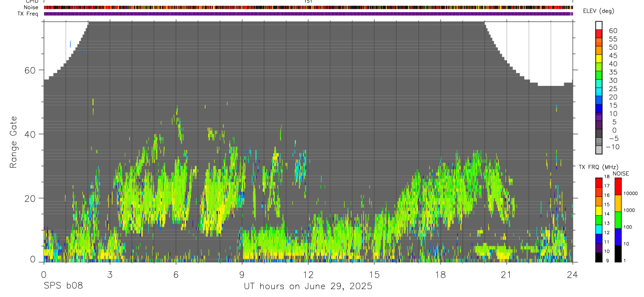Pick the red top segment of TX FRQ bar
Screen dimensions: 644x297
pos(599,183)
